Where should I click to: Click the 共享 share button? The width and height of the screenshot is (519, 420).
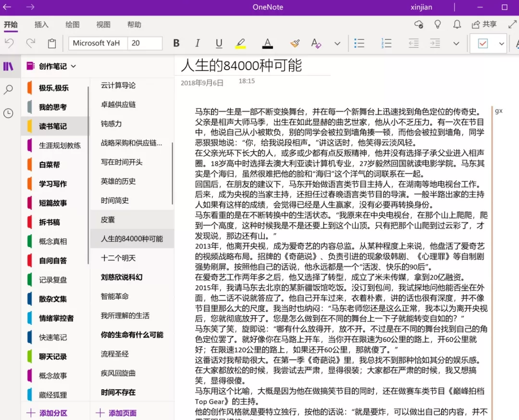click(x=484, y=24)
